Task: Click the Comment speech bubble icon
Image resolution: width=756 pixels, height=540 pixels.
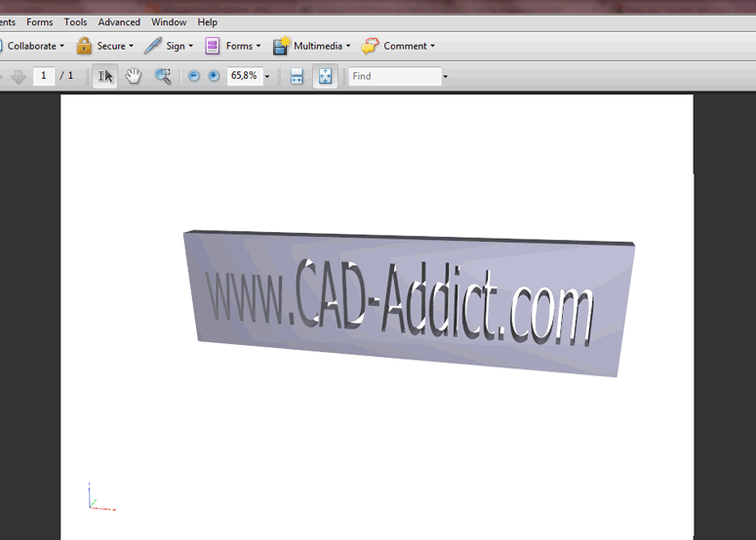Action: [x=370, y=46]
